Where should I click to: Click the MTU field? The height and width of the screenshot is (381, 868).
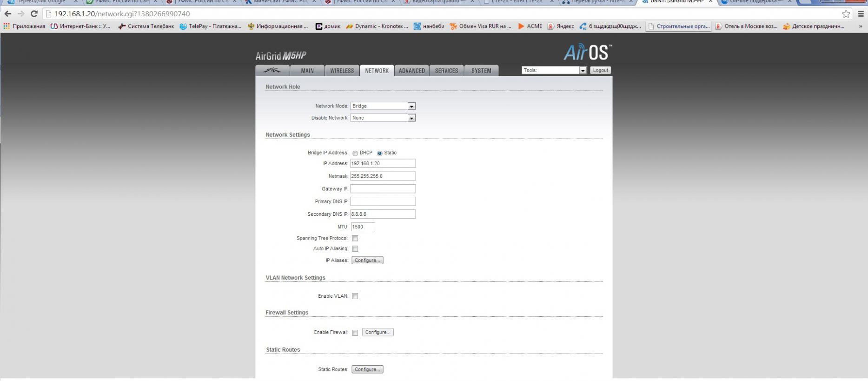[363, 227]
